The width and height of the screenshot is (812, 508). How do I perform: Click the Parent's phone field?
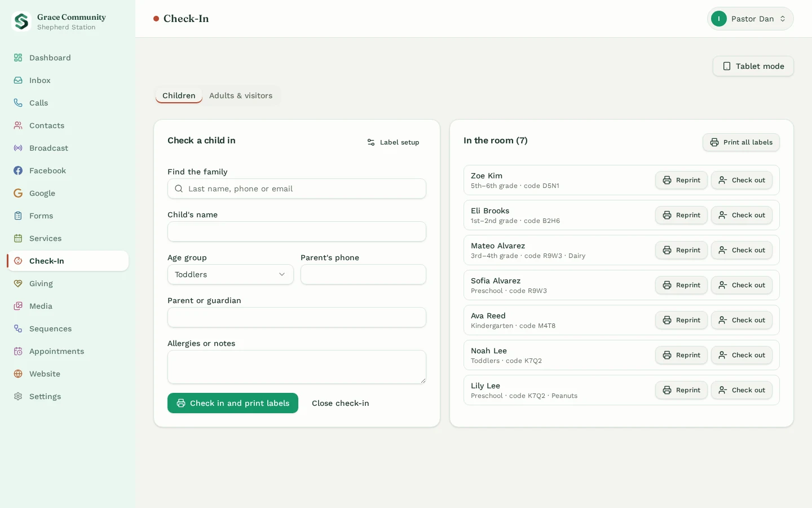click(x=363, y=274)
